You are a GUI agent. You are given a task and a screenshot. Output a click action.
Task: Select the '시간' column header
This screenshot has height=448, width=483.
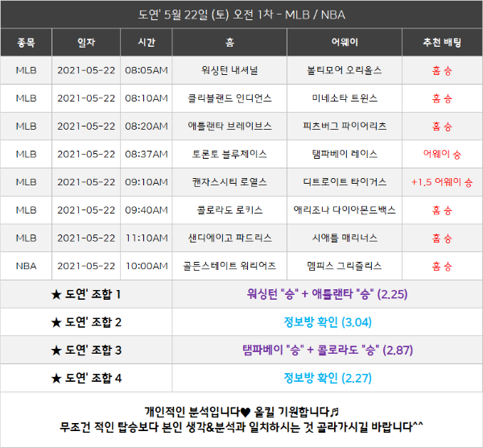(147, 42)
